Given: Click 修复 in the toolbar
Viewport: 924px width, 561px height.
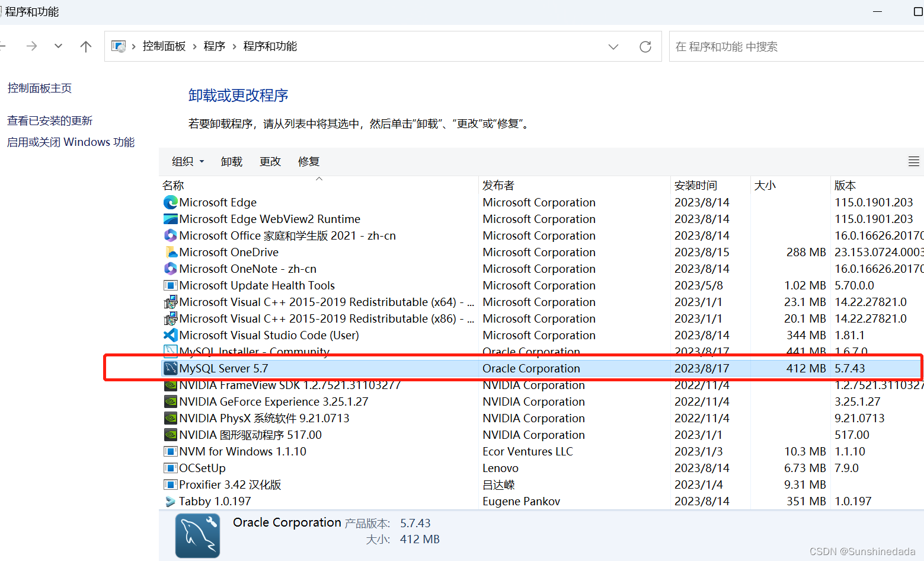Looking at the screenshot, I should (309, 161).
